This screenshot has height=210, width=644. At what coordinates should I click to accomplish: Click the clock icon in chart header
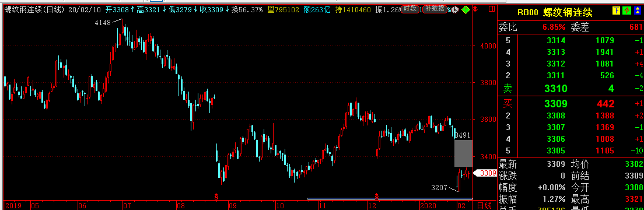(x=455, y=9)
